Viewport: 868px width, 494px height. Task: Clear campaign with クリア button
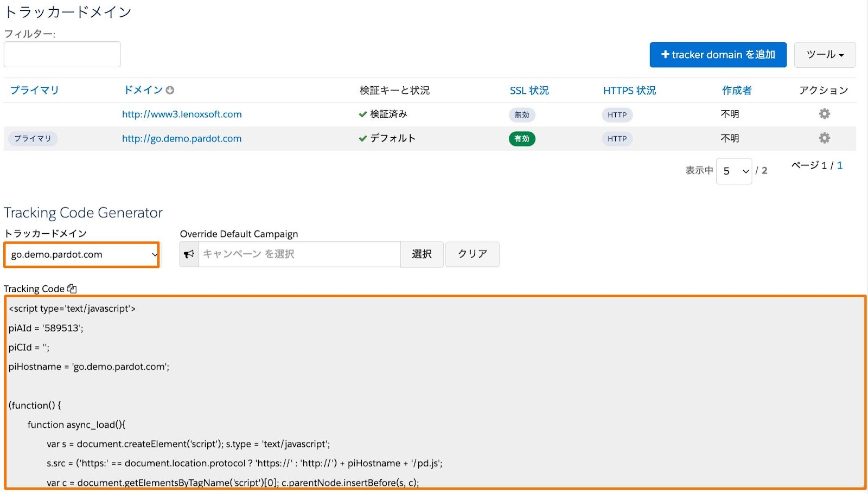point(472,254)
